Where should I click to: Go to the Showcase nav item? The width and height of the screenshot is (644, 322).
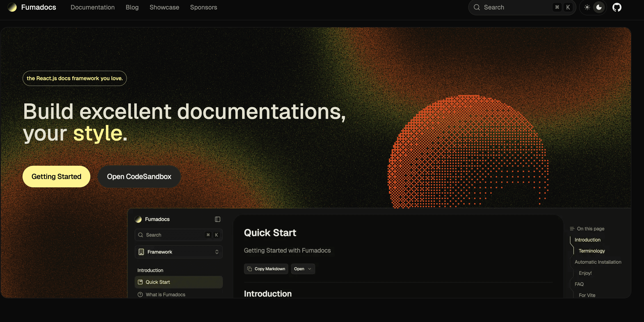click(x=164, y=7)
